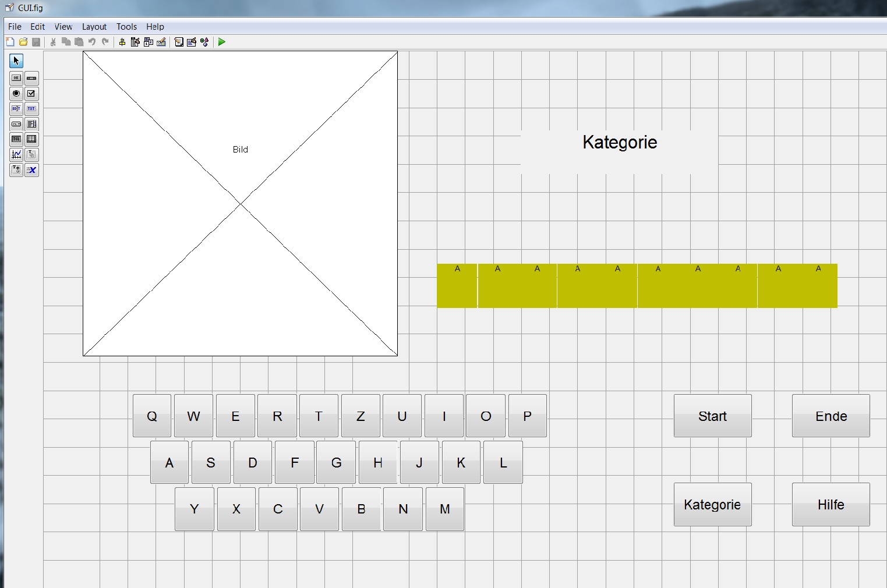Pick the Toggle Button palette tool

point(16,139)
